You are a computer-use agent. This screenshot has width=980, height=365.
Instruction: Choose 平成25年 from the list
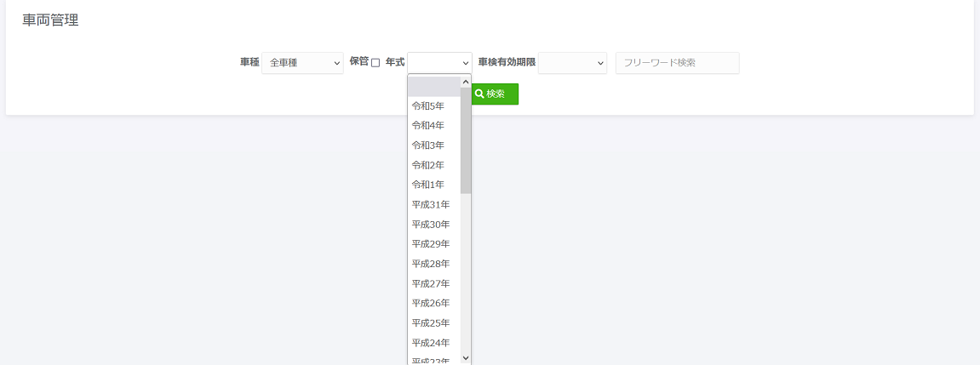(x=431, y=323)
